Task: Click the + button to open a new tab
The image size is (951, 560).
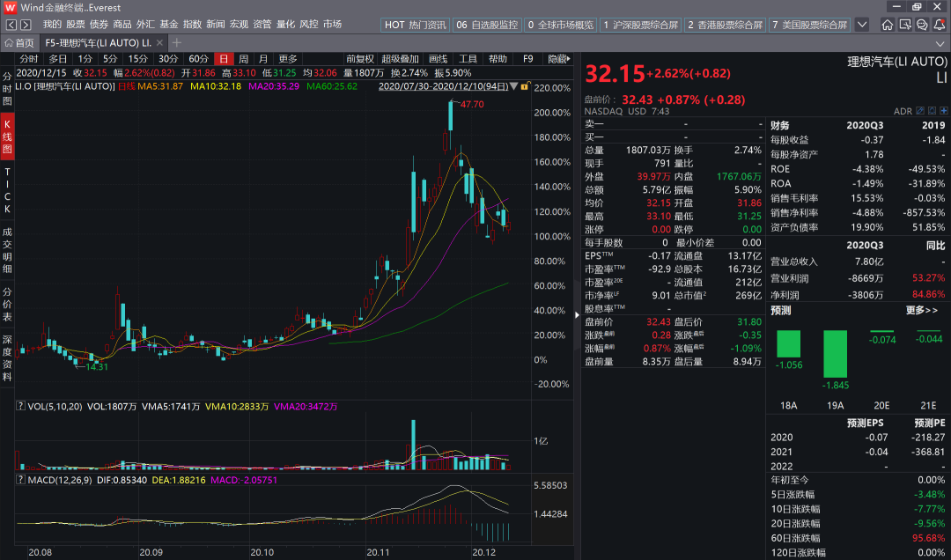Action: [177, 42]
